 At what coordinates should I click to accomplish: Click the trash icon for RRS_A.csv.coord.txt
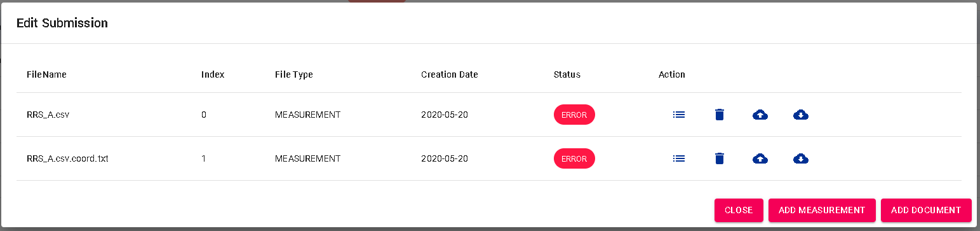tap(719, 158)
